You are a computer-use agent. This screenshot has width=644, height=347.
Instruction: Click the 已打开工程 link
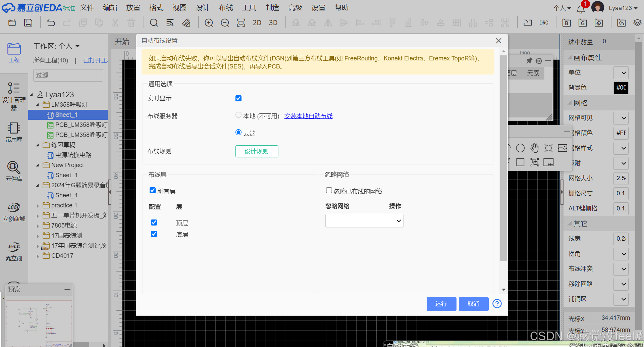coord(96,60)
